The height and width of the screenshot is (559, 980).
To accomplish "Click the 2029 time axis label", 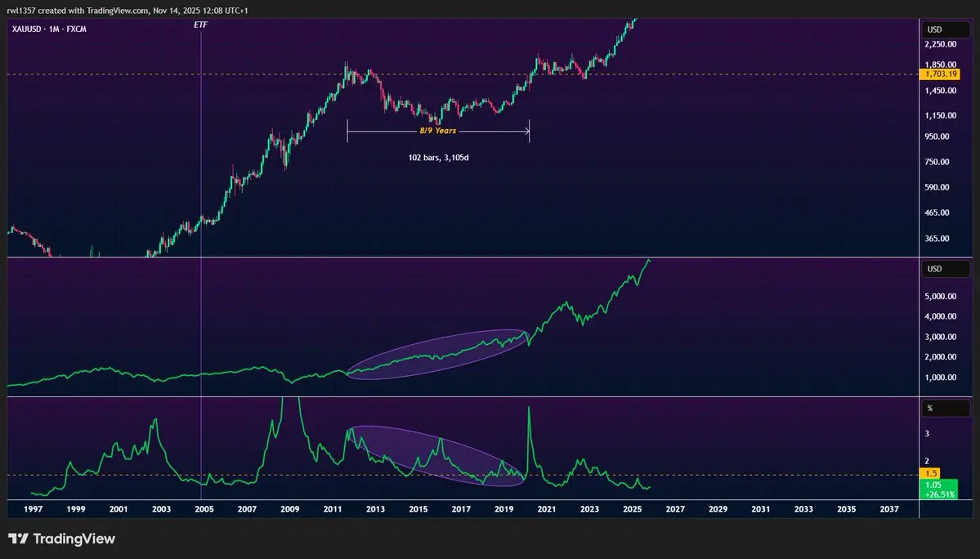I will [x=718, y=509].
